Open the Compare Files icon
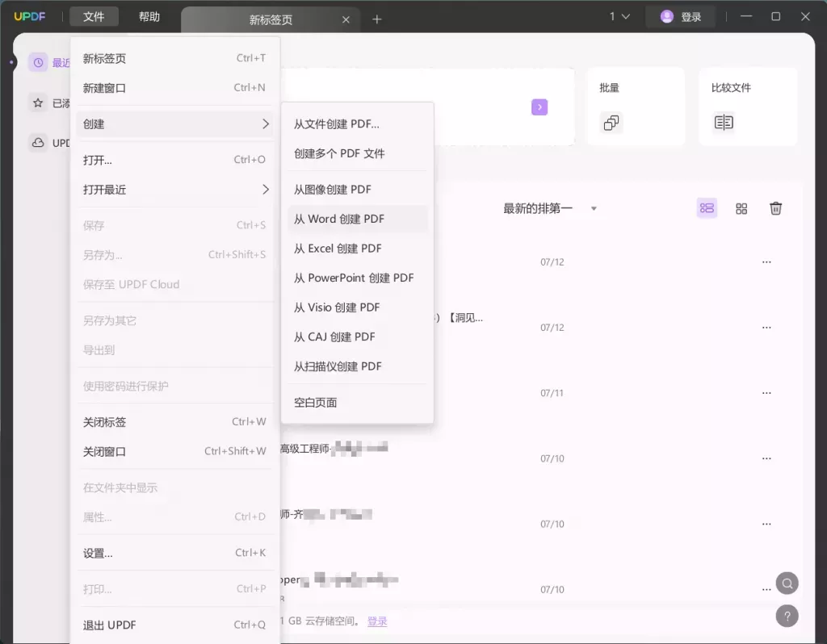Viewport: 827px width, 644px height. coord(724,123)
